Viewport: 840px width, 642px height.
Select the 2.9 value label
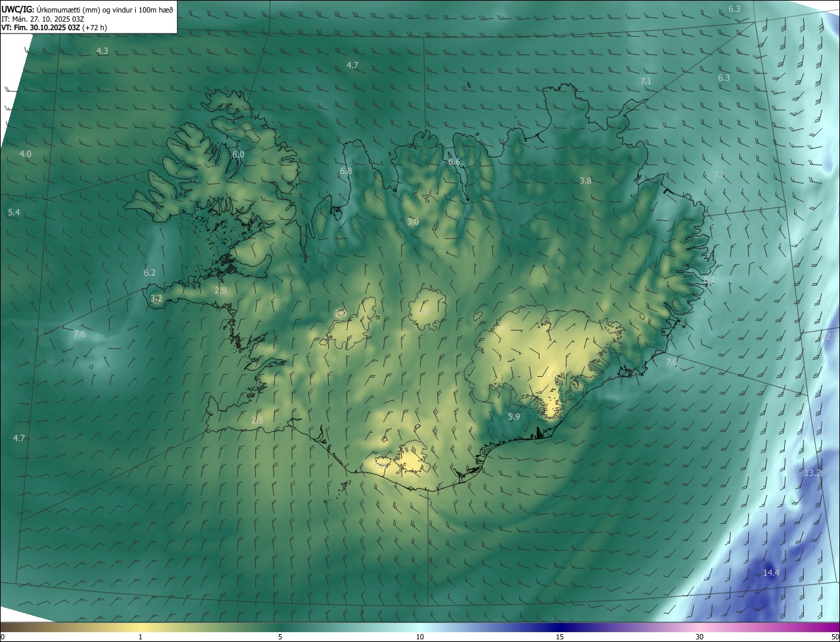[x=220, y=290]
